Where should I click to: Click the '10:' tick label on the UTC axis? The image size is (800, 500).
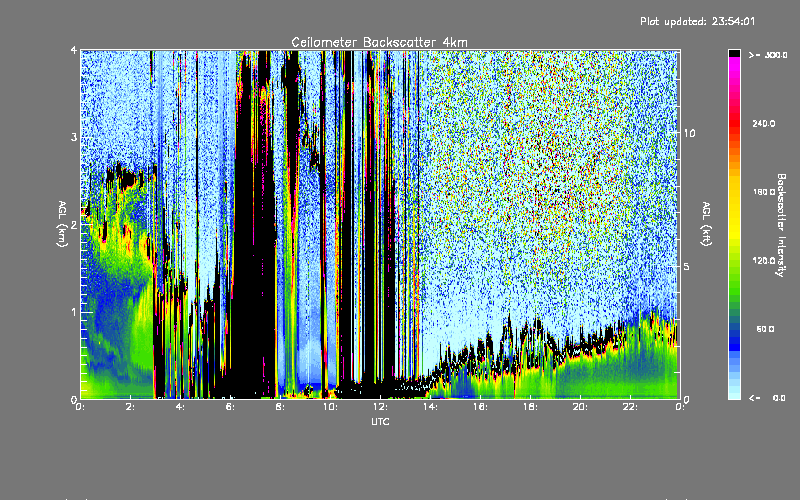pos(330,407)
